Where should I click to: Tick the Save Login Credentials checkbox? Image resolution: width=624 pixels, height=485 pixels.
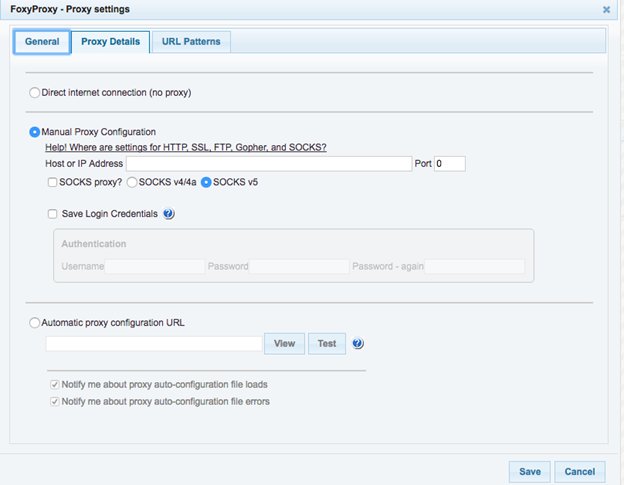pos(52,214)
